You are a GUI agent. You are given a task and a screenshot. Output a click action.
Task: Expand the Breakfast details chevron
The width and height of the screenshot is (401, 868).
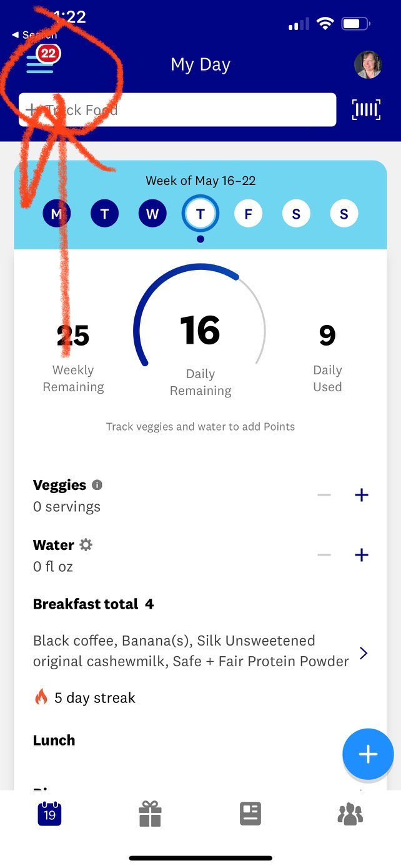(x=364, y=652)
